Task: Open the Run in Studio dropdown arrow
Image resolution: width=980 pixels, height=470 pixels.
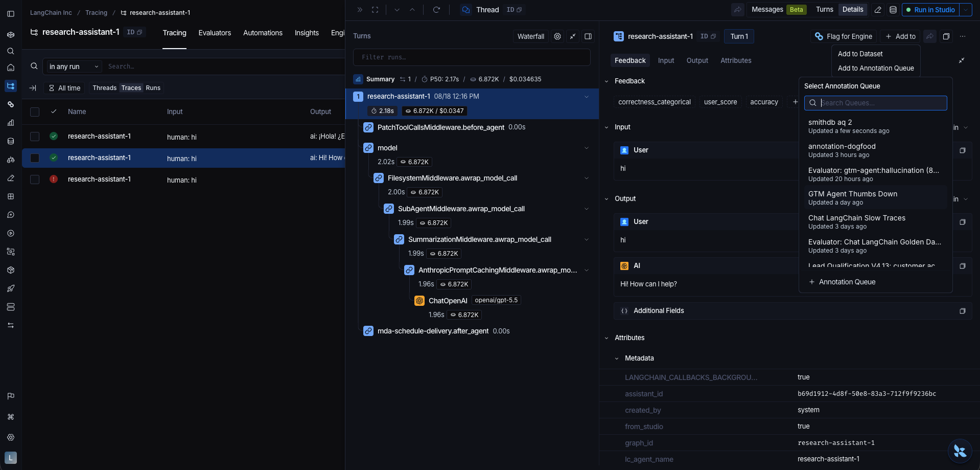Action: click(966, 10)
